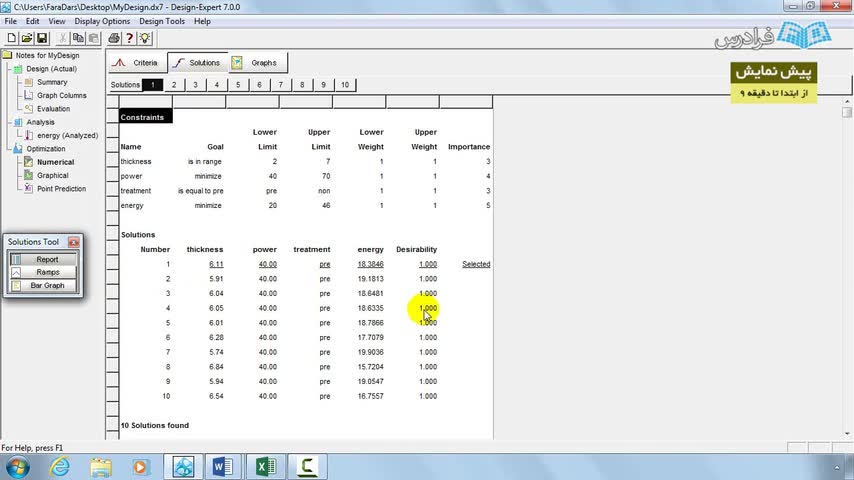Select Numerical optimization node
Image resolution: width=854 pixels, height=480 pixels.
pos(56,162)
